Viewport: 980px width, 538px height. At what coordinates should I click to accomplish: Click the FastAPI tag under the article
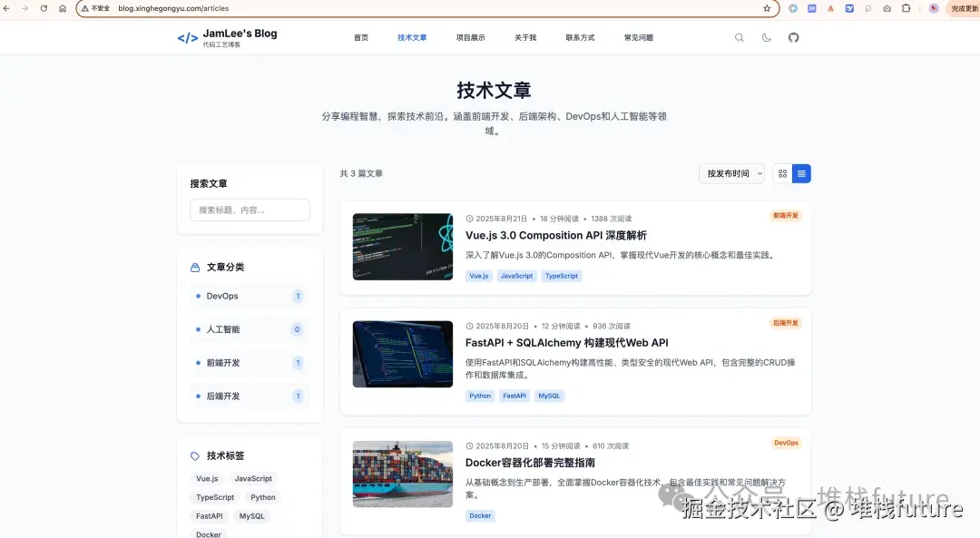[x=514, y=396]
